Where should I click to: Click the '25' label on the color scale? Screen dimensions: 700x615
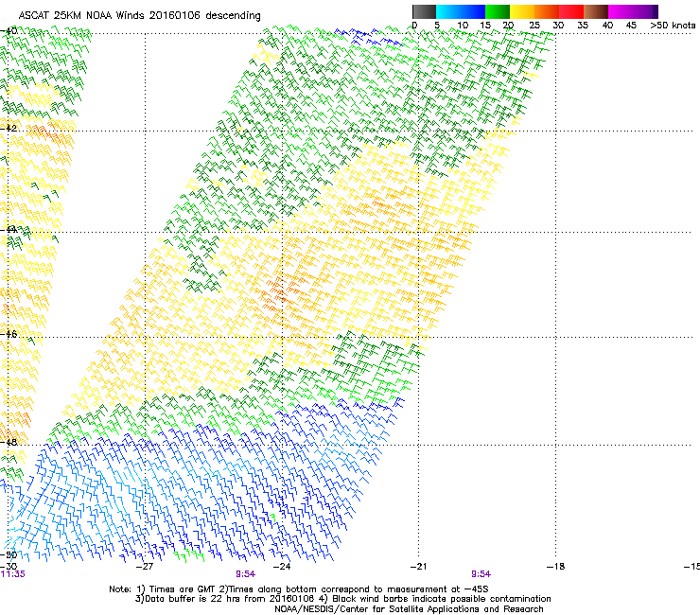tap(534, 25)
